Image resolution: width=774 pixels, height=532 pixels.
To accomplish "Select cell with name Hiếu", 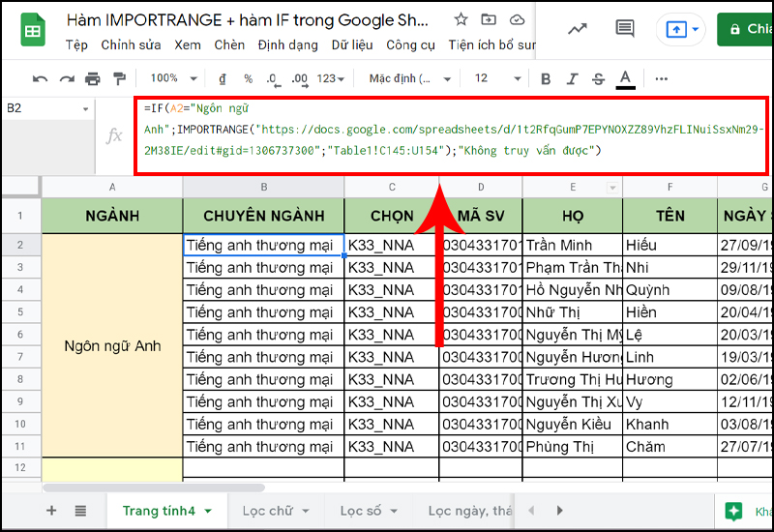I will coord(670,245).
